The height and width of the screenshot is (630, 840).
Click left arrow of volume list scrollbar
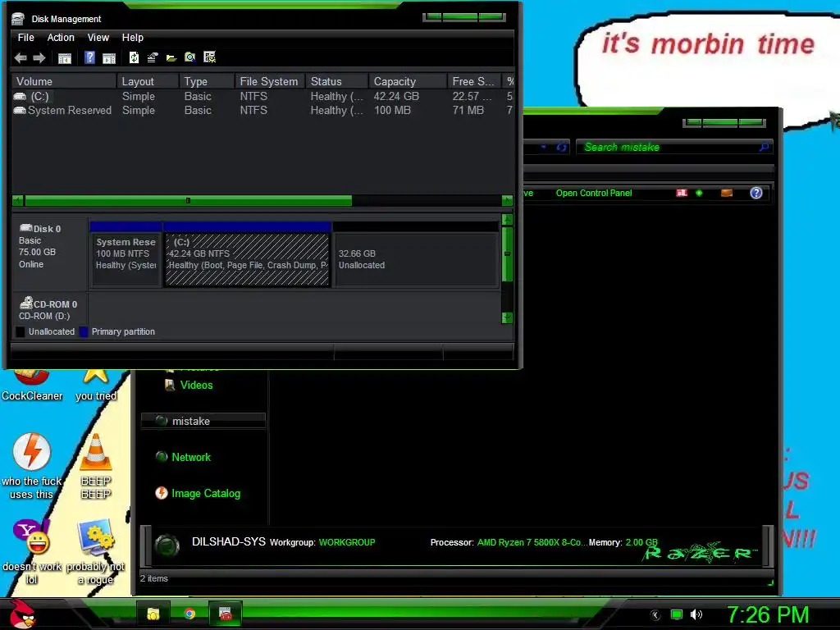point(18,201)
